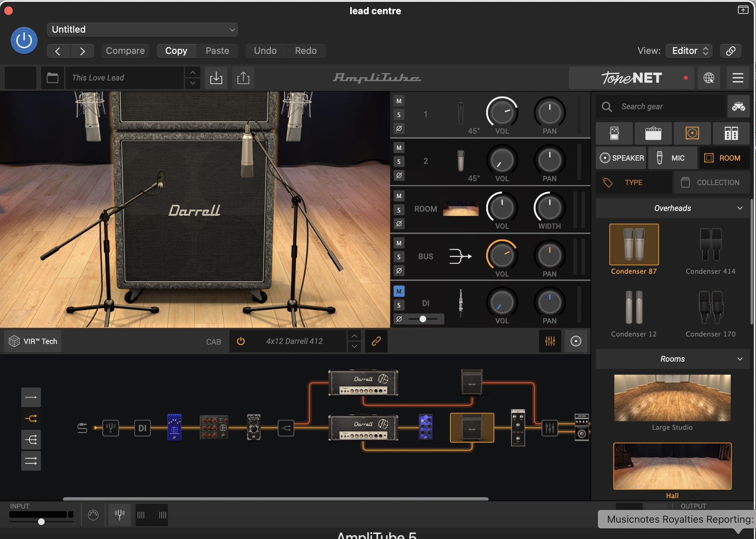Open the Untitled preset dropdown
This screenshot has height=539, width=756.
(142, 29)
